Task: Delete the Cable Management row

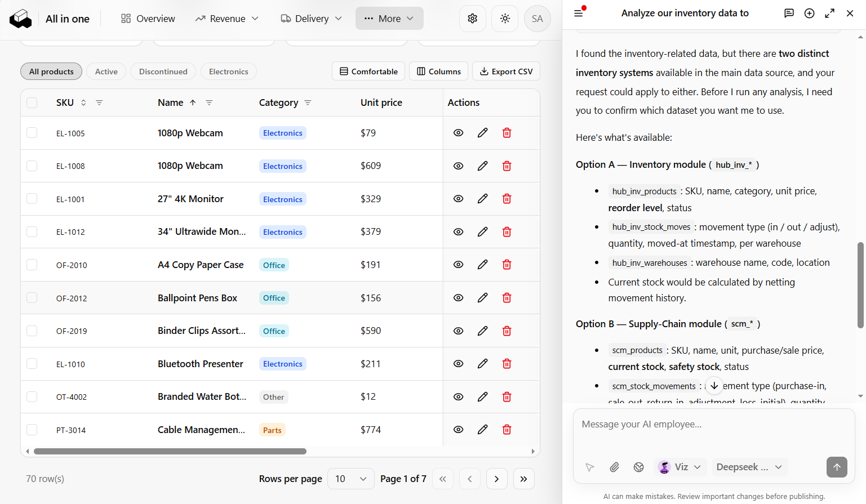Action: point(507,430)
